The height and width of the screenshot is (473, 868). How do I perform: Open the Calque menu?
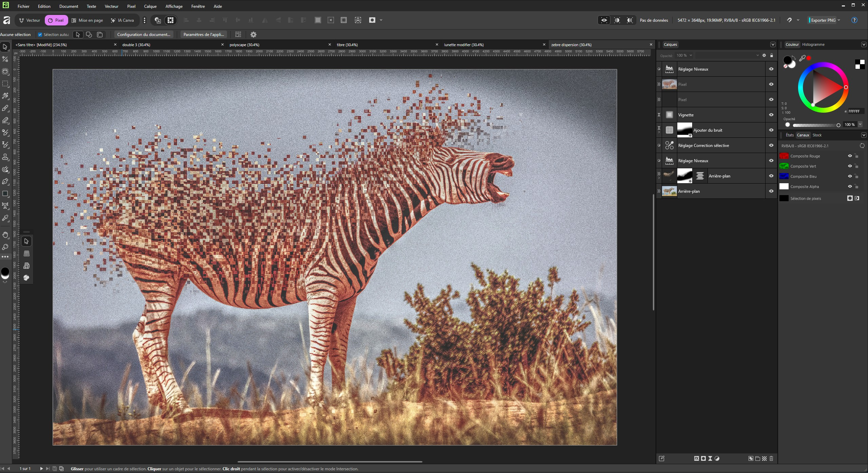pyautogui.click(x=150, y=6)
